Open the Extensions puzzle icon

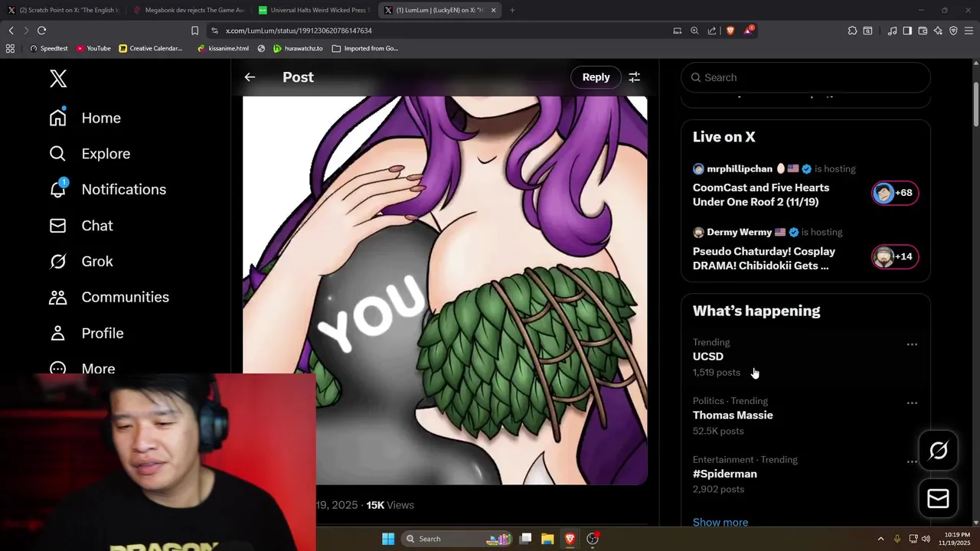tap(852, 31)
